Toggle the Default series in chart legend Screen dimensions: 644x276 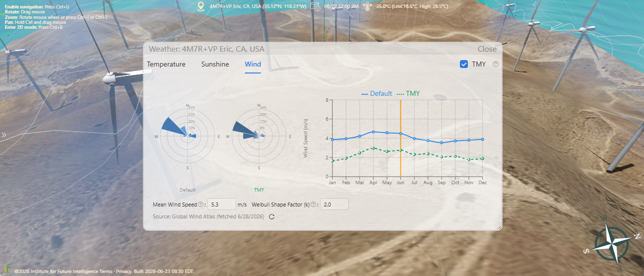pyautogui.click(x=377, y=93)
